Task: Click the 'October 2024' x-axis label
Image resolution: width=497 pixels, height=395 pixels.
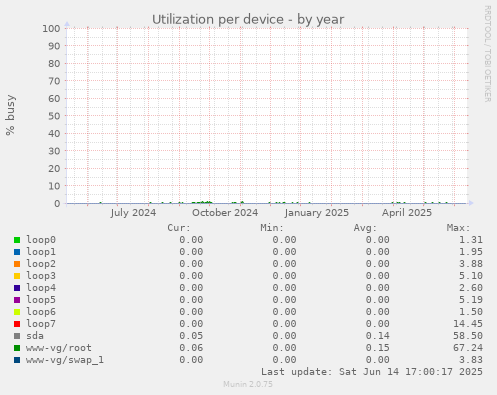Action: click(225, 213)
